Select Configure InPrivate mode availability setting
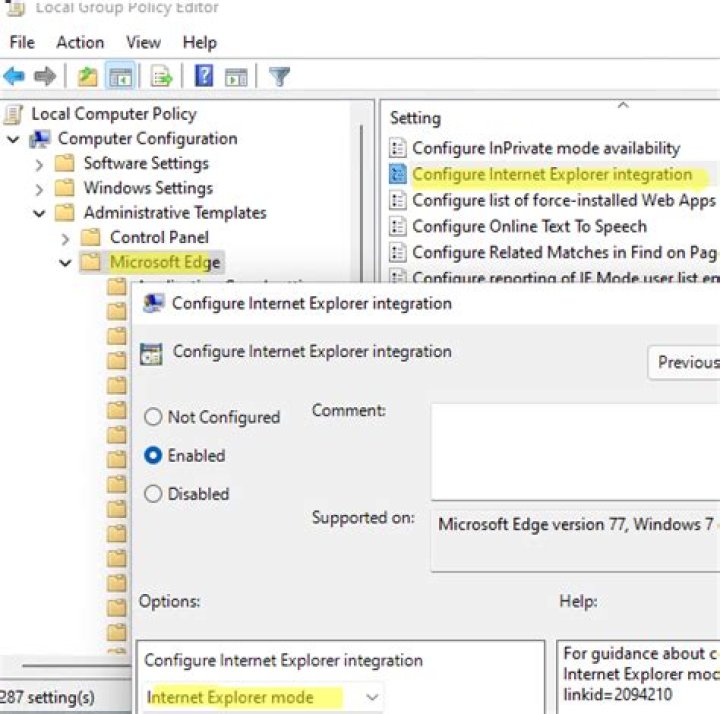The image size is (720, 714). pyautogui.click(x=546, y=148)
